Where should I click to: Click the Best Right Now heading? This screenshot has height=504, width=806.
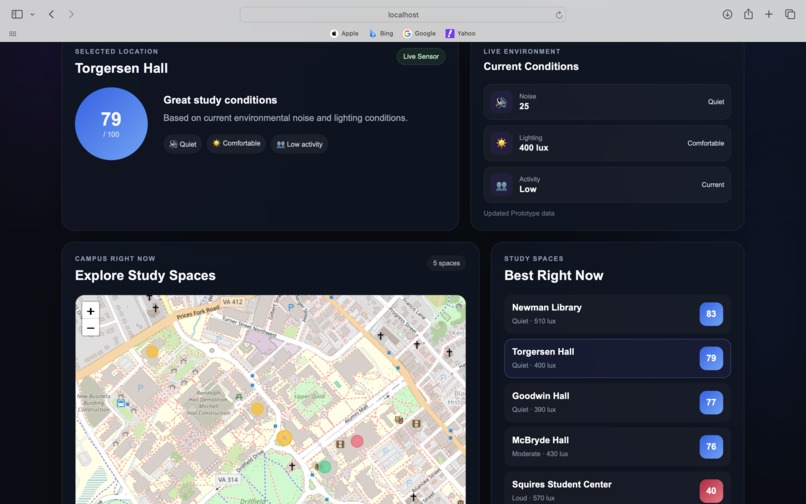(x=554, y=276)
